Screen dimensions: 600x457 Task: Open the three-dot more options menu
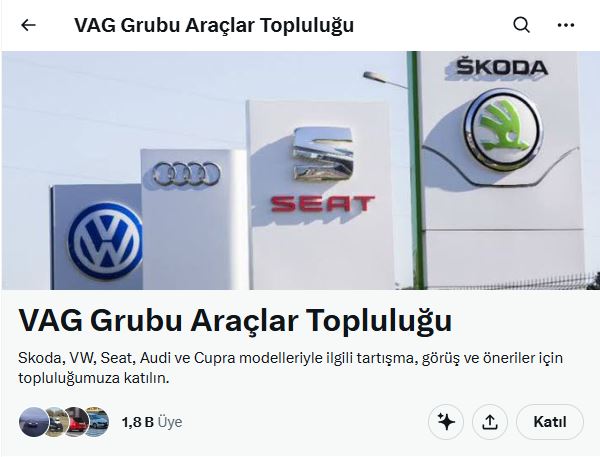click(x=566, y=25)
